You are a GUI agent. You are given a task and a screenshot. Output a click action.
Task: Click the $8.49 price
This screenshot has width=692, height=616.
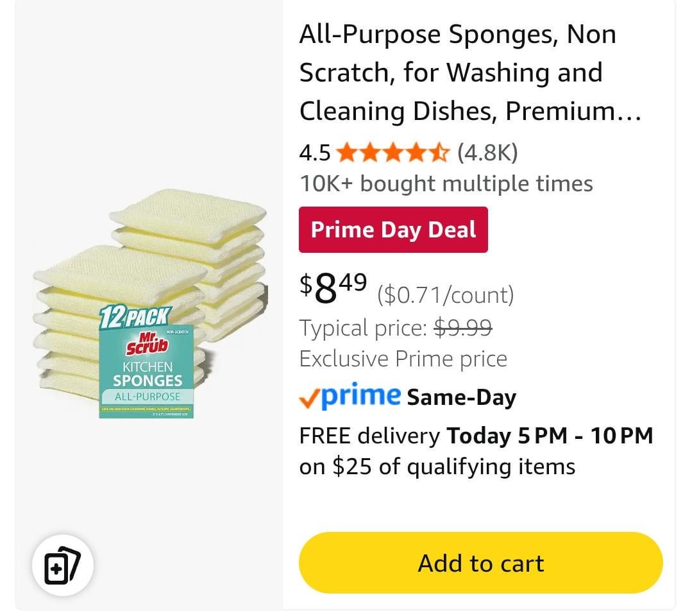[333, 287]
